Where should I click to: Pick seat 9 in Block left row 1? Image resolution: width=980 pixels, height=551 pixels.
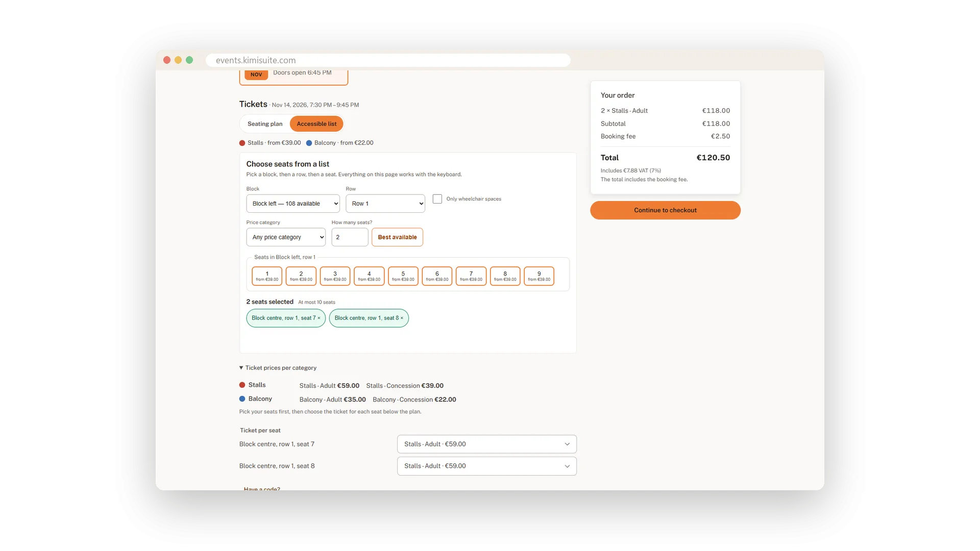(539, 276)
